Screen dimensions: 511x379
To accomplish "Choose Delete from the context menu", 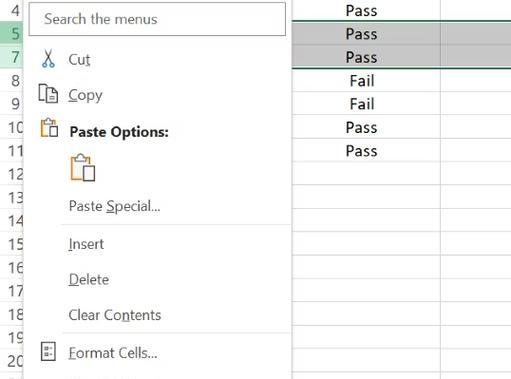I will tap(89, 279).
